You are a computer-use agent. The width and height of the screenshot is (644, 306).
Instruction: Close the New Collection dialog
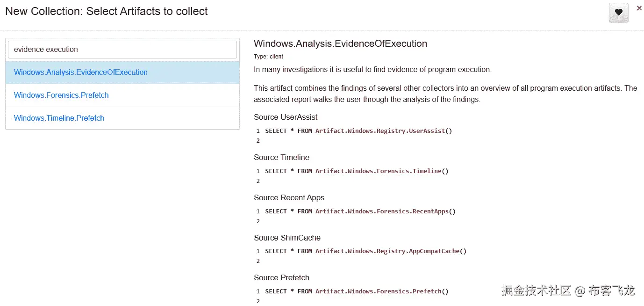point(639,8)
